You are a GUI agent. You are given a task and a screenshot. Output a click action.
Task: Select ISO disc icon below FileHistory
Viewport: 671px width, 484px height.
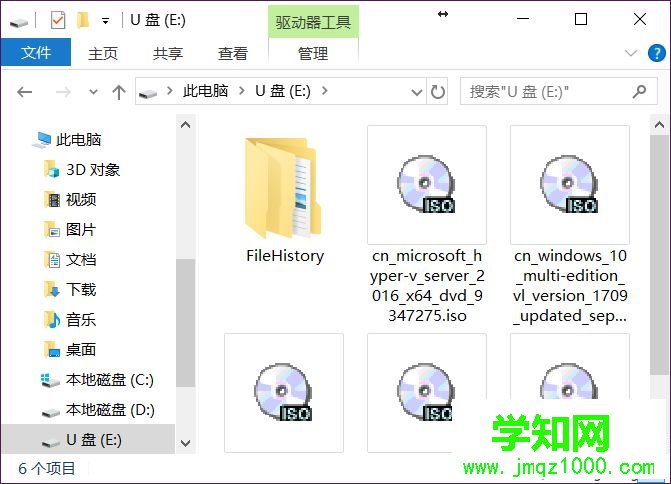(283, 392)
